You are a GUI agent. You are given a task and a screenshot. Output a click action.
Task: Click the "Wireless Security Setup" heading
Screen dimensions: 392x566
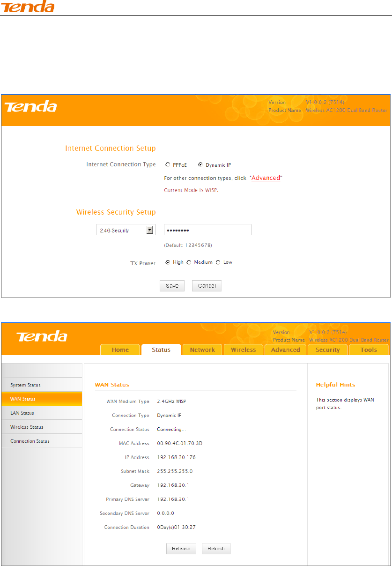pyautogui.click(x=116, y=212)
